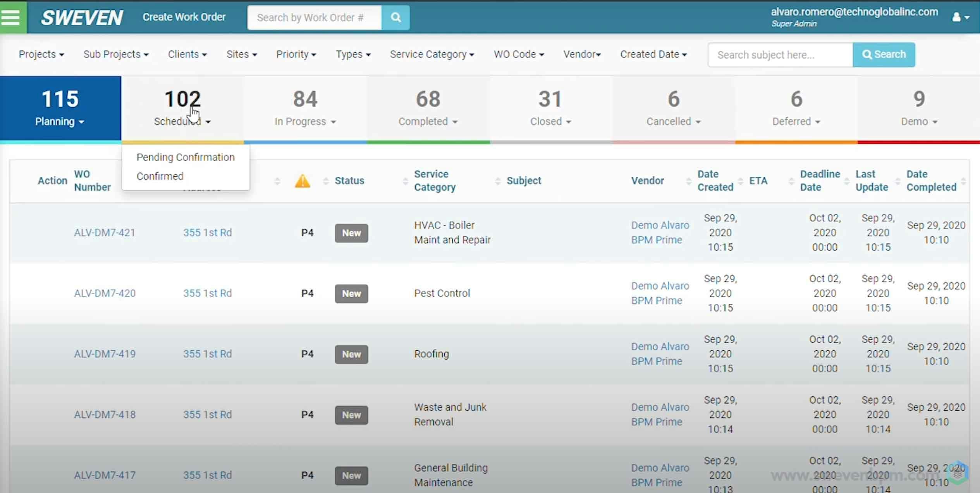
Task: Open the Priority filter dropdown
Action: click(296, 54)
